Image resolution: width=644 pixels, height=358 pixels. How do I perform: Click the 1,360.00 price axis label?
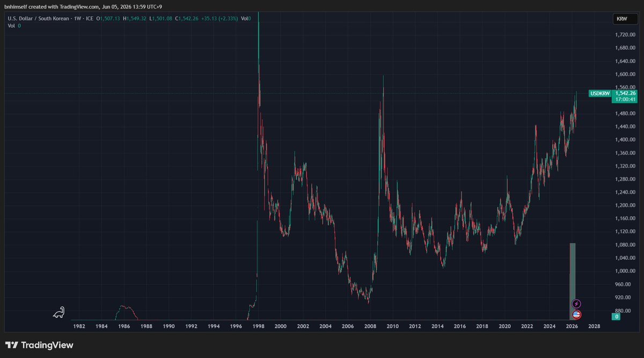(625, 153)
